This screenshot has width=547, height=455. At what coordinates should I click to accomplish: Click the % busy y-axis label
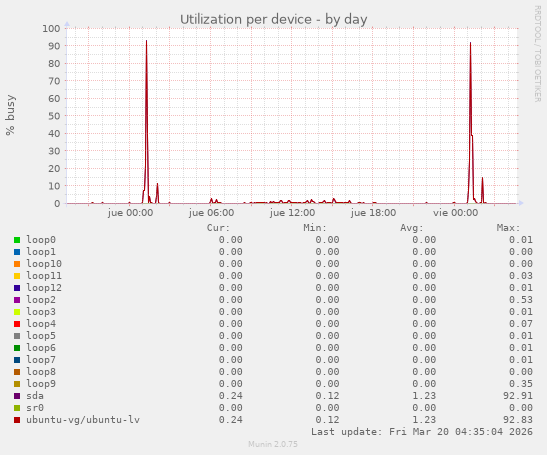[x=10, y=115]
